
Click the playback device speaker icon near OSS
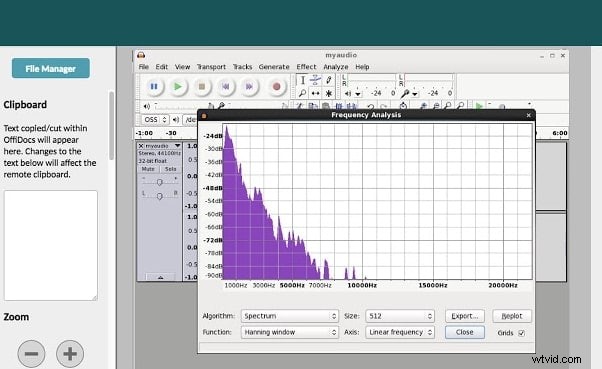(x=176, y=120)
